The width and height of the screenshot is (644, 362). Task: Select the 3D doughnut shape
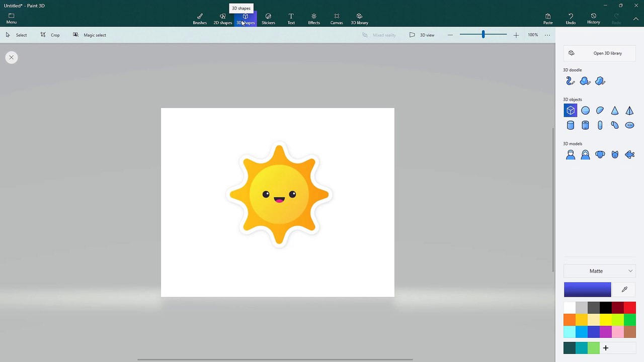click(629, 125)
